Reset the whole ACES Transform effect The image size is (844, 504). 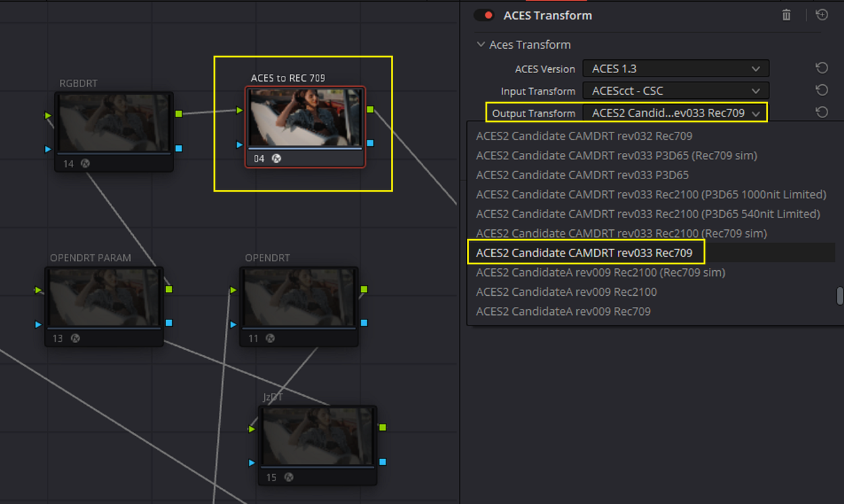pyautogui.click(x=822, y=14)
